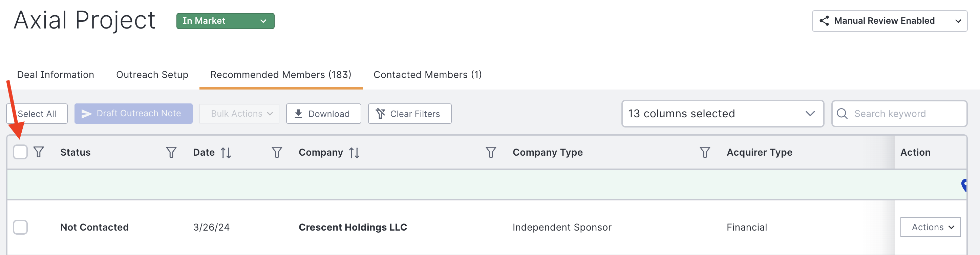Tick the header select-all checkbox
Screen dimensions: 980x255
20,152
